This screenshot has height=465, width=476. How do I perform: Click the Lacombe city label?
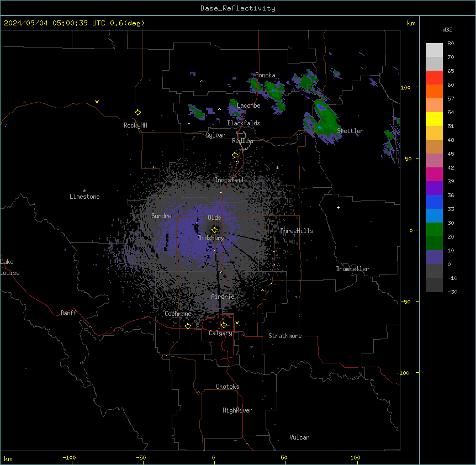pos(248,105)
